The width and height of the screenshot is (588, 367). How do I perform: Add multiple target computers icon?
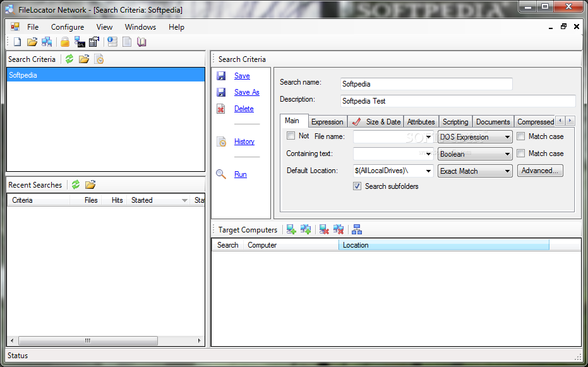pos(306,229)
